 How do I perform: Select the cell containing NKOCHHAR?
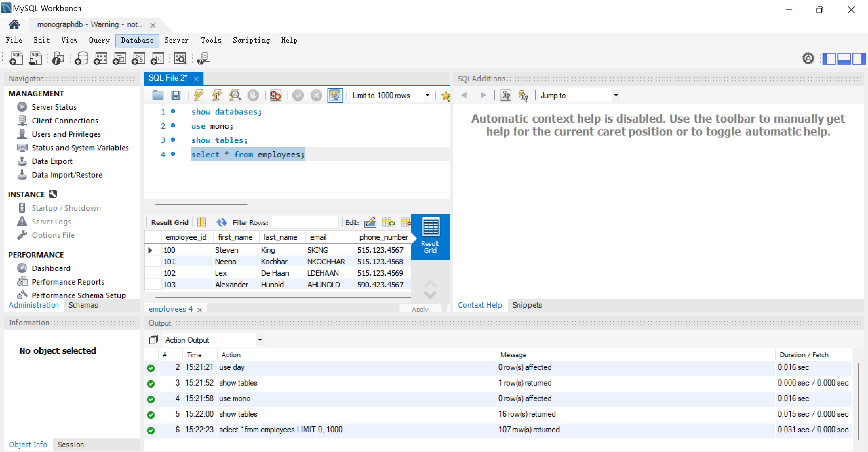329,262
